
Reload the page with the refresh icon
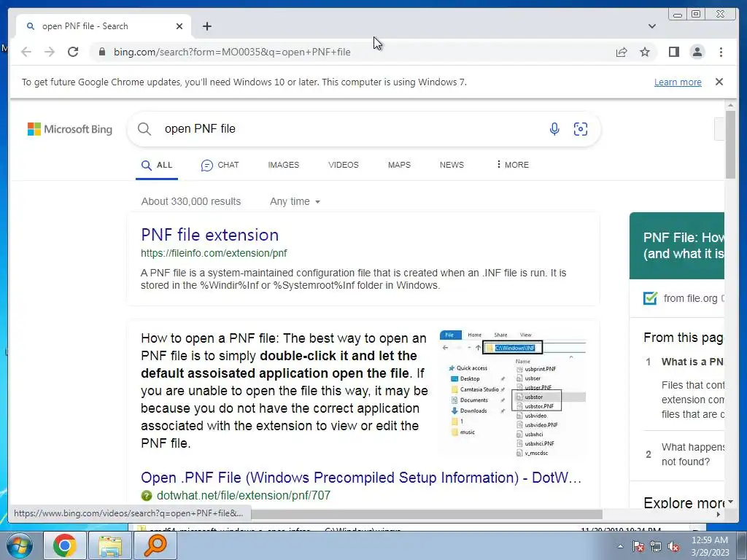(x=73, y=52)
